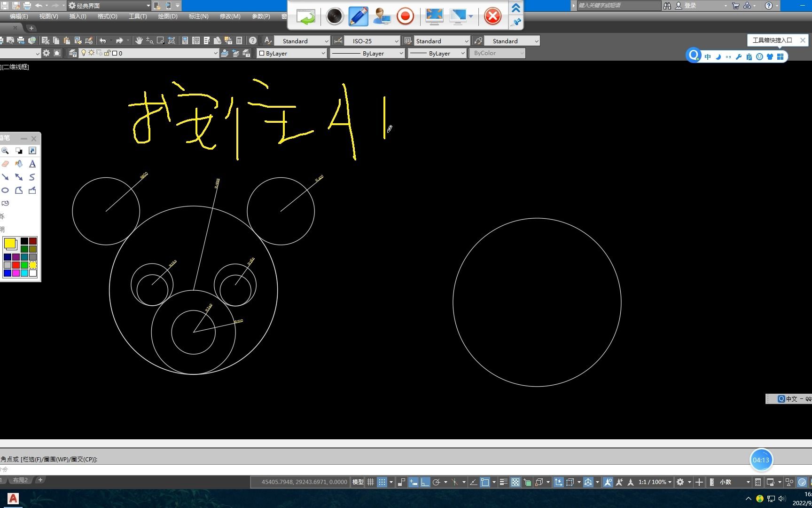This screenshot has height=508, width=812.
Task: Open the 工具(T) menu
Action: click(138, 16)
